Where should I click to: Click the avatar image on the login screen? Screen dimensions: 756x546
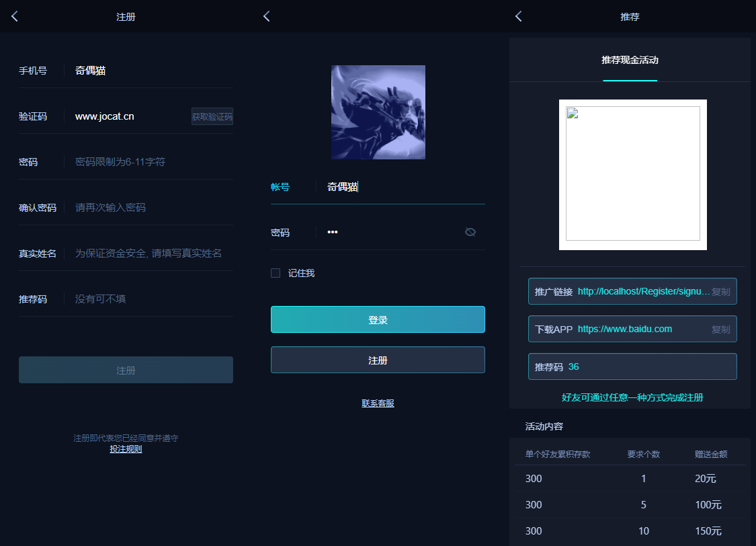coord(378,112)
